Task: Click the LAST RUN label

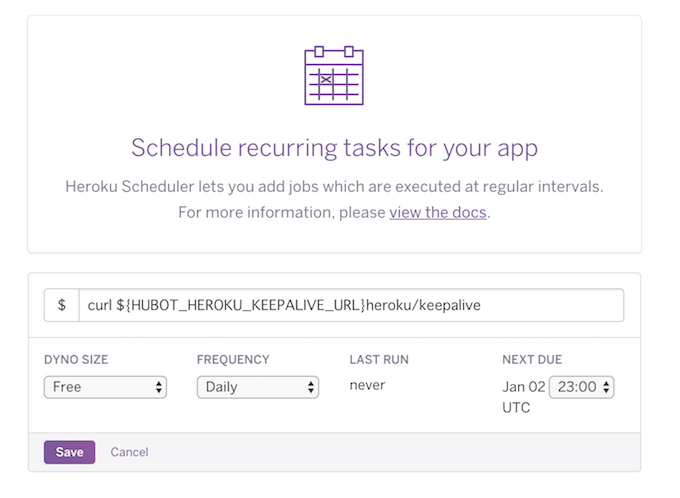Action: [x=379, y=360]
